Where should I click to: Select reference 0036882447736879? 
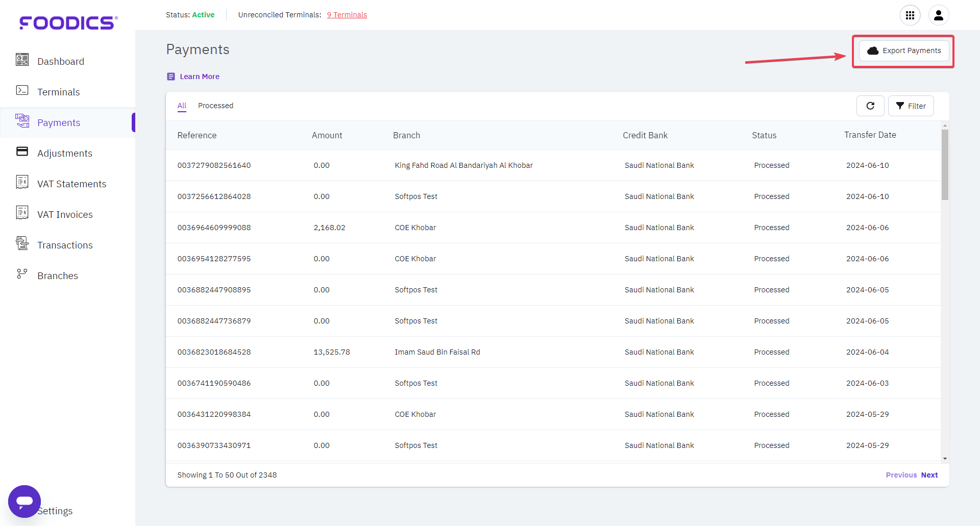214,321
